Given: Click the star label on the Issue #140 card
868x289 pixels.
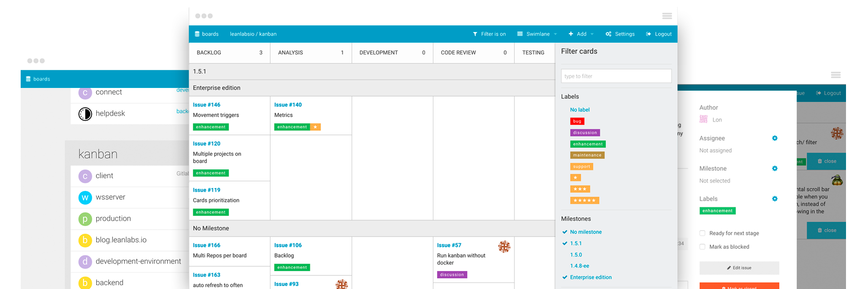Looking at the screenshot, I should point(315,127).
